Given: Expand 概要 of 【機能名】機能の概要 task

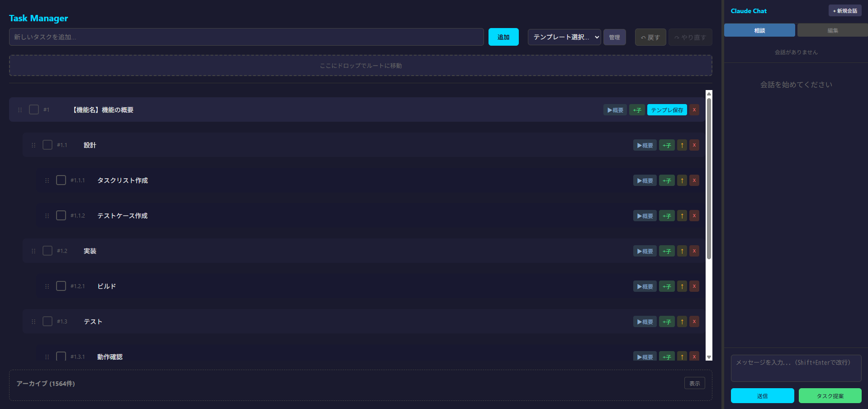Looking at the screenshot, I should [615, 110].
